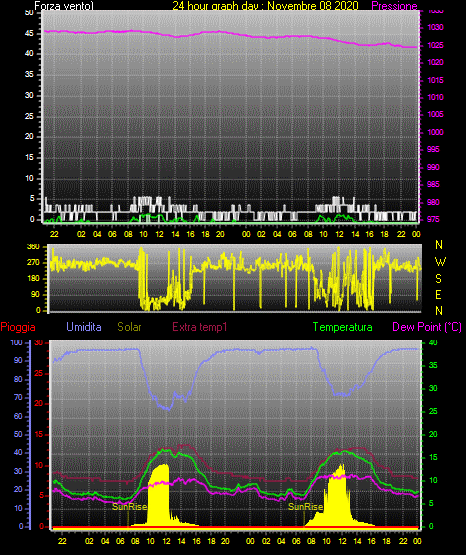The height and width of the screenshot is (555, 466).
Task: Click the S compass direction label
Action: (x=438, y=279)
